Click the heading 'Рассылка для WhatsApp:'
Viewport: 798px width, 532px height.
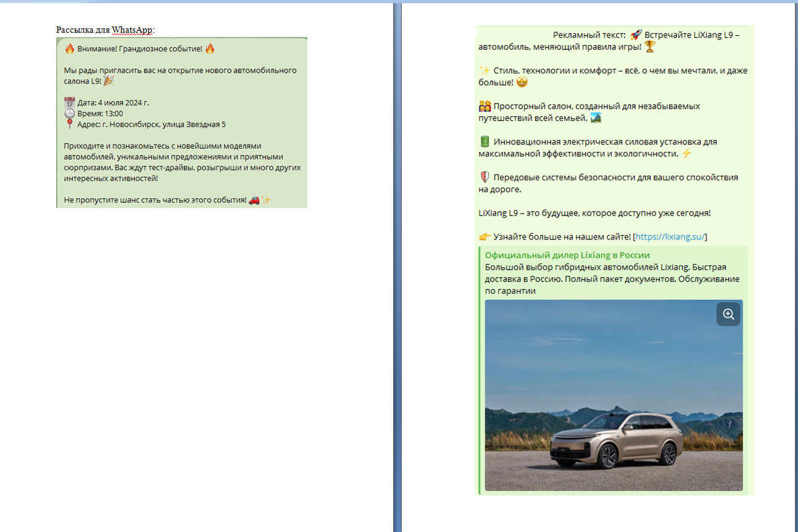(106, 30)
